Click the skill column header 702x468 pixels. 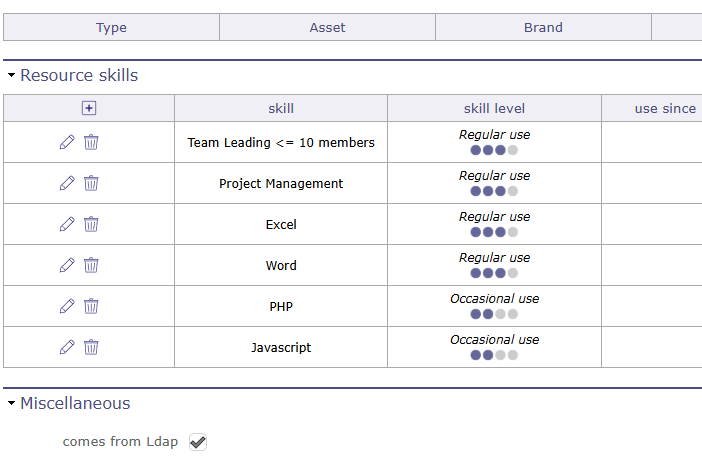281,108
